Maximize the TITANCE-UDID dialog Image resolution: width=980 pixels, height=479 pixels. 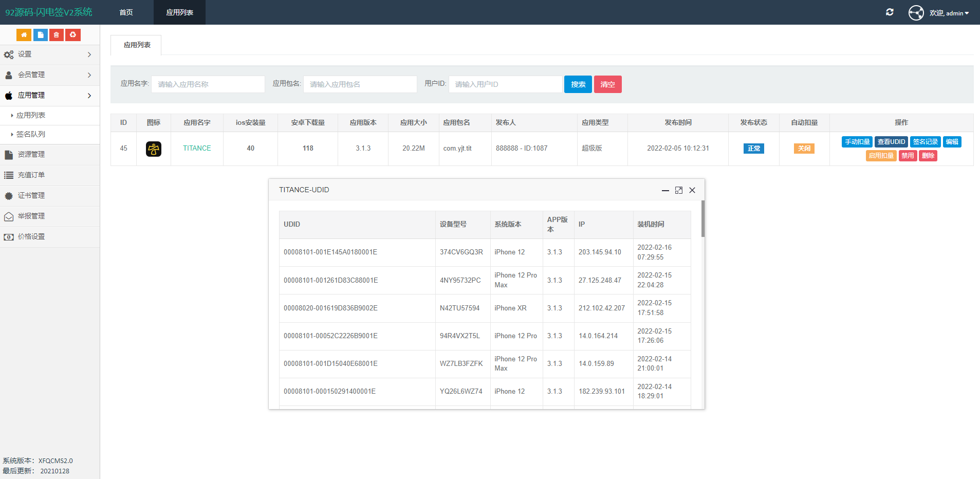678,190
